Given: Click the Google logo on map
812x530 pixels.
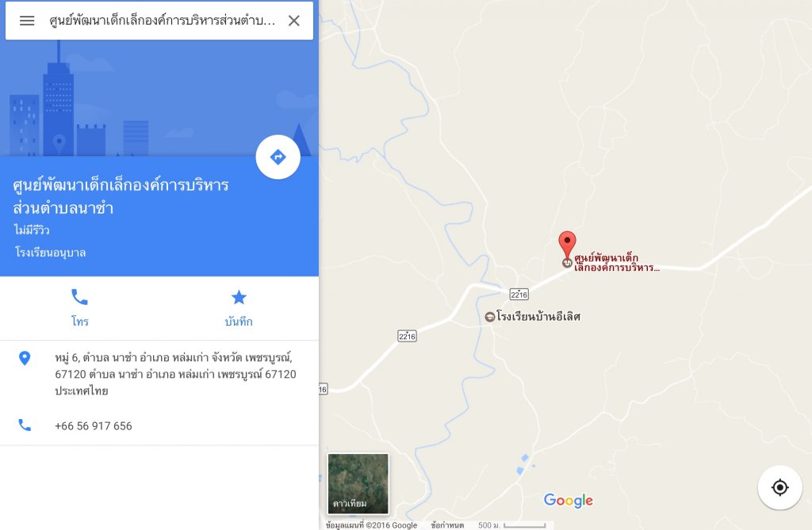Looking at the screenshot, I should tap(568, 500).
